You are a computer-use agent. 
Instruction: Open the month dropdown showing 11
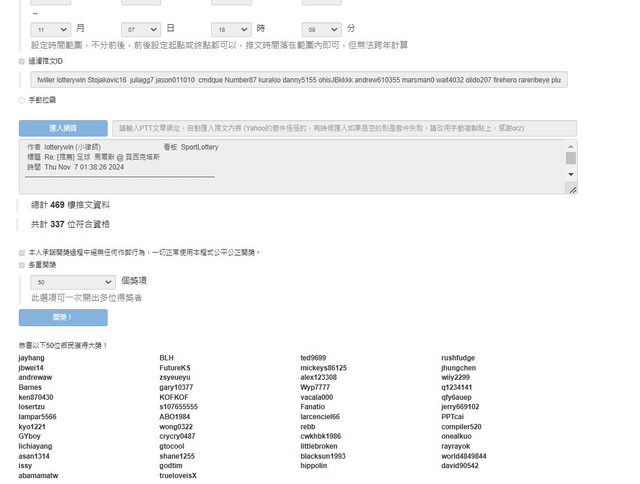[50, 30]
